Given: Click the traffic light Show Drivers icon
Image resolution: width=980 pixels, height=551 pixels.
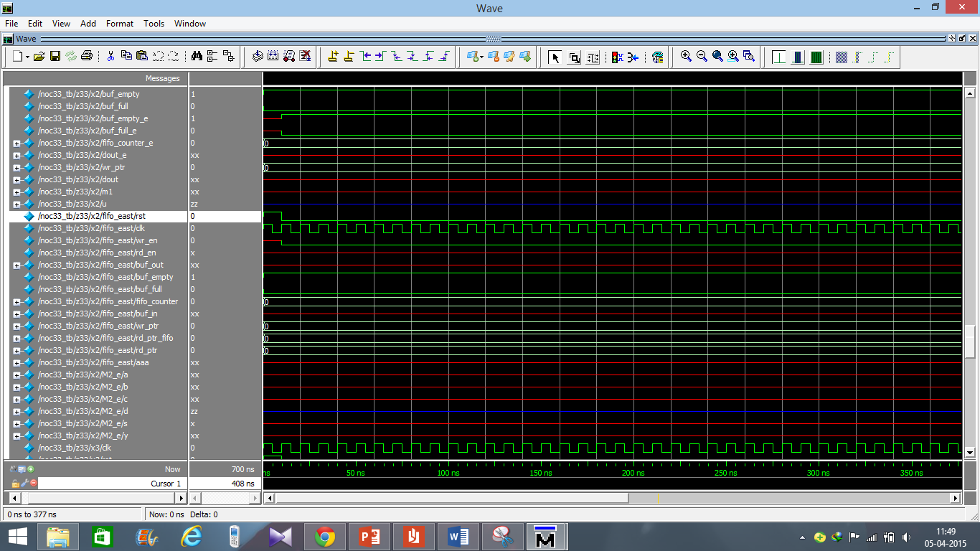Looking at the screenshot, I should 616,57.
